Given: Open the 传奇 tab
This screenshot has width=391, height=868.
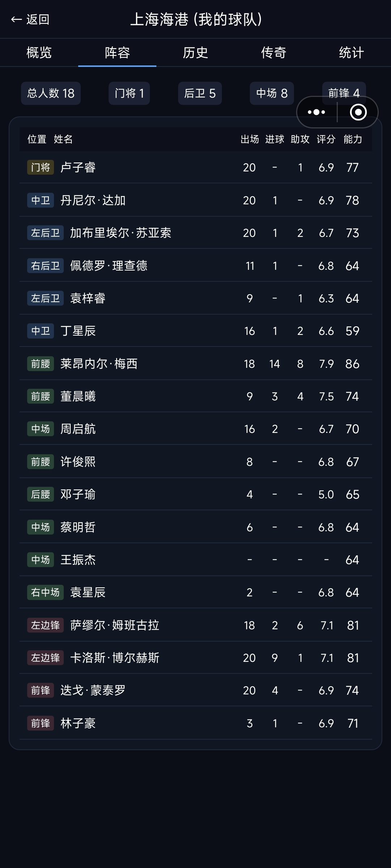Looking at the screenshot, I should [274, 53].
